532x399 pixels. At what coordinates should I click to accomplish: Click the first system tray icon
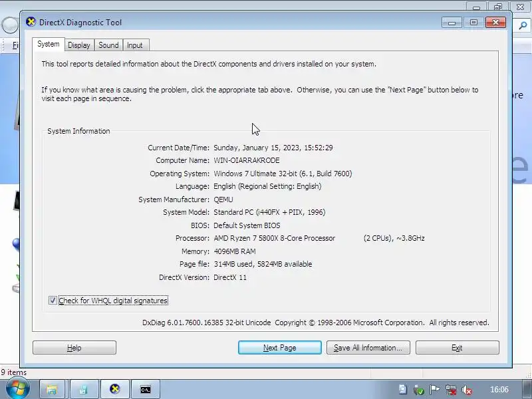tap(403, 390)
